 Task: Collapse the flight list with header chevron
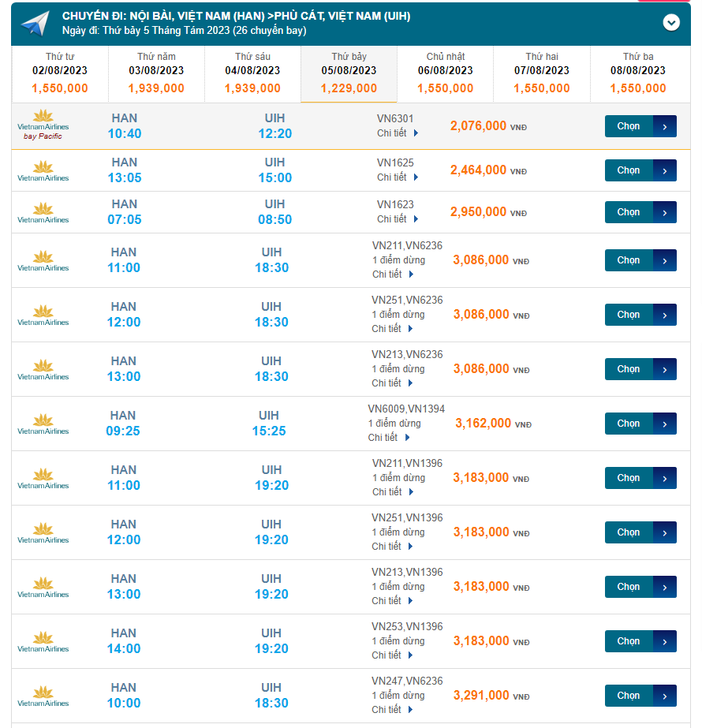click(671, 22)
